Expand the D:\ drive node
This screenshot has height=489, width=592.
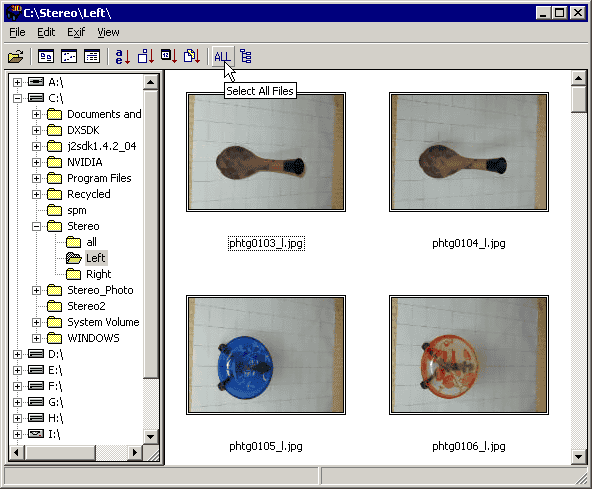coord(17,354)
